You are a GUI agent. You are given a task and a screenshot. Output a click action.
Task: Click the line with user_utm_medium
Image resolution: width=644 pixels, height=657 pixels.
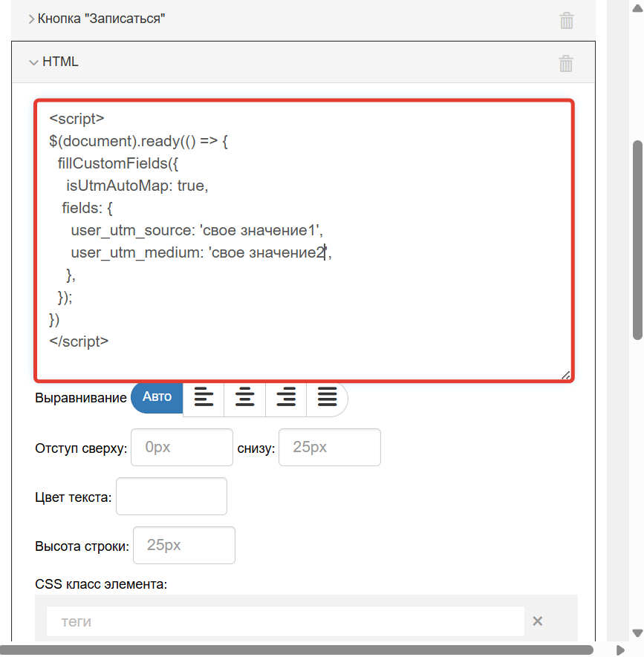coord(201,252)
